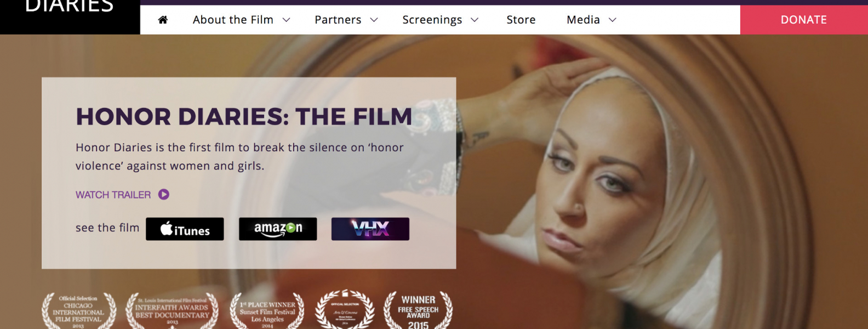The image size is (868, 329).
Task: Follow the WATCH TRAILER link
Action: pos(113,195)
